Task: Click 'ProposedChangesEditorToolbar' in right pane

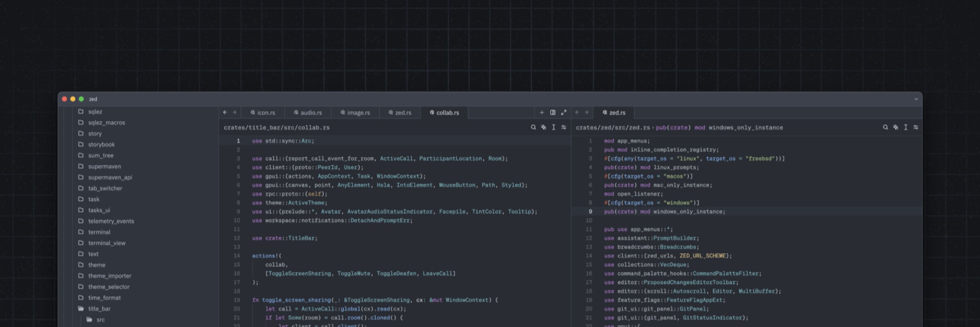Action: click(689, 283)
